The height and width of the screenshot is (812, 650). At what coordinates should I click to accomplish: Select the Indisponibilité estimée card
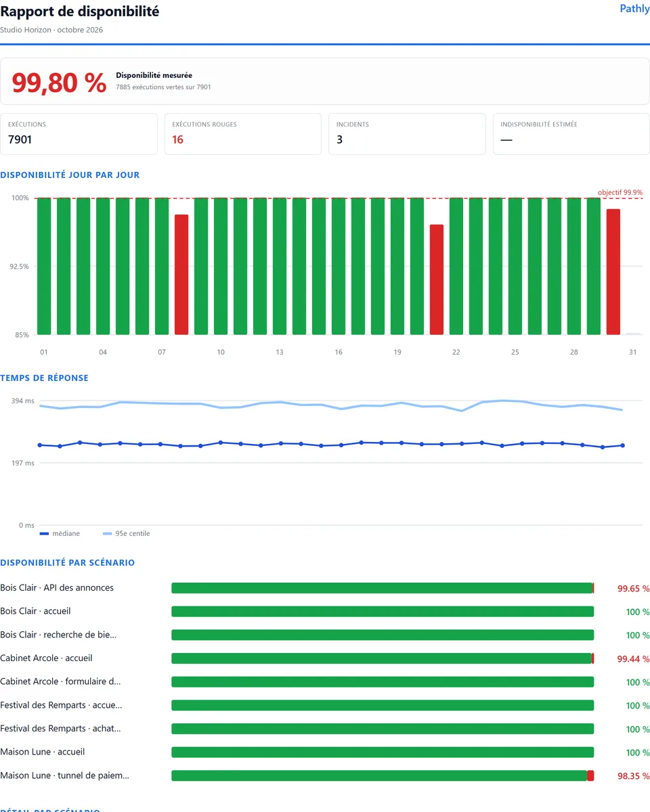click(x=571, y=134)
